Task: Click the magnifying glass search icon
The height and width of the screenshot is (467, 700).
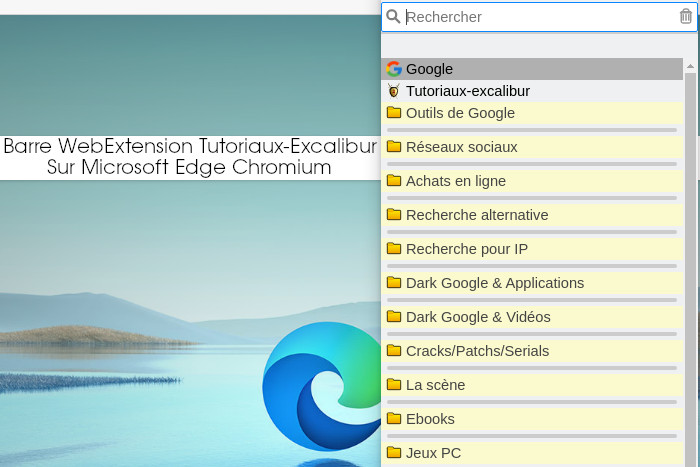Action: 393,17
